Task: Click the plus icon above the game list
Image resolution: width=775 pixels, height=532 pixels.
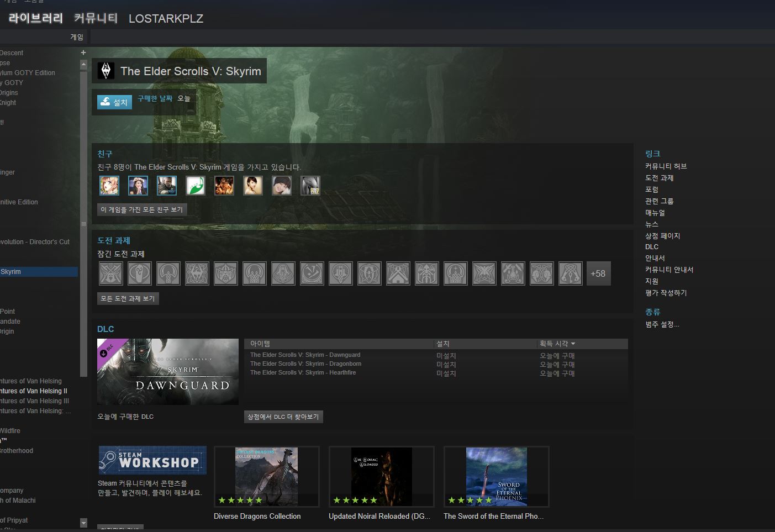Action: pos(83,52)
